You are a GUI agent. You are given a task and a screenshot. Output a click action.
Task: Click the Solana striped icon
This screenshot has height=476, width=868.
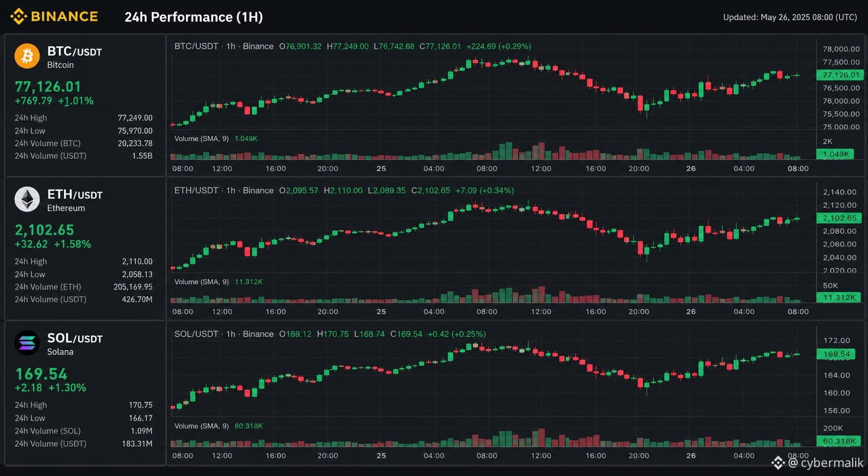point(27,343)
